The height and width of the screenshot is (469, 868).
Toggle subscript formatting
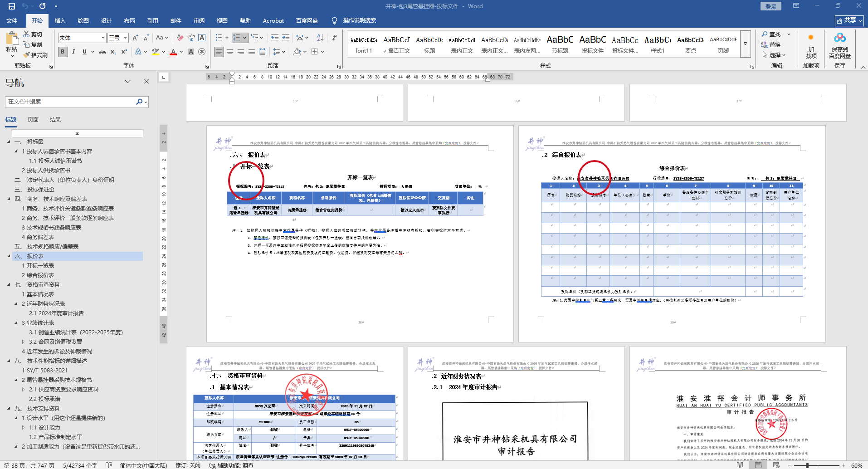click(113, 52)
